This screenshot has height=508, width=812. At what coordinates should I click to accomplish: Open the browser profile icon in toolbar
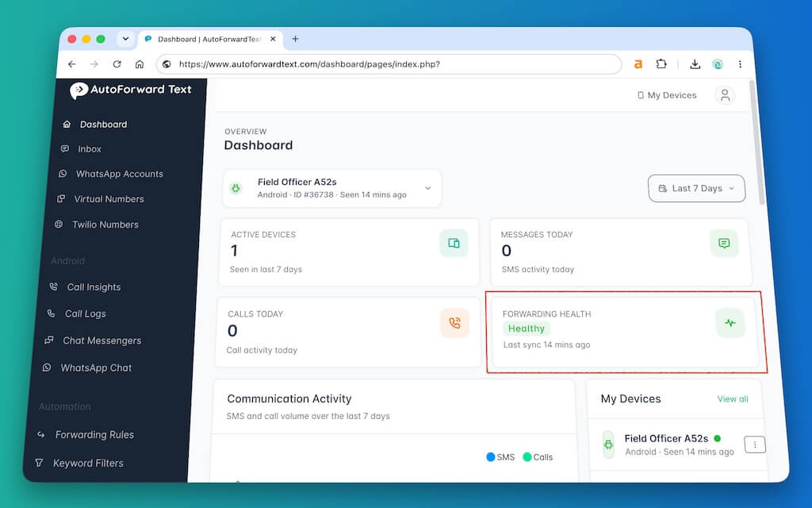[717, 64]
